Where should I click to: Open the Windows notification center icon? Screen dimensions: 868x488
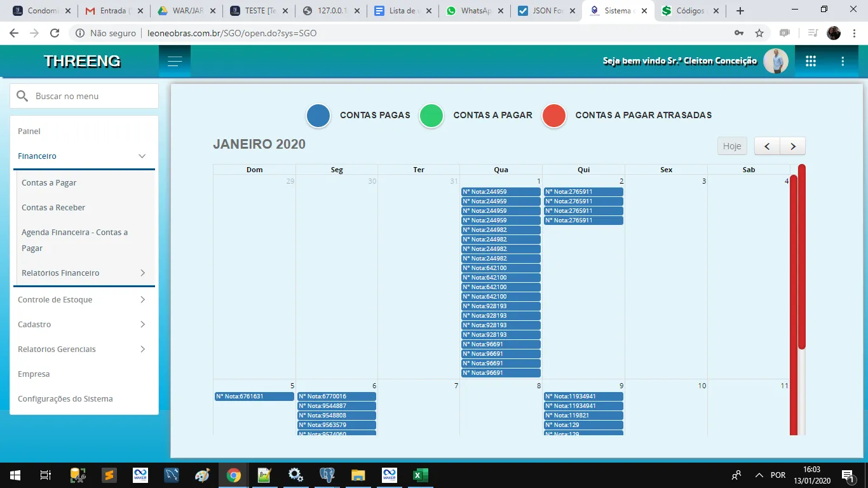point(847,475)
